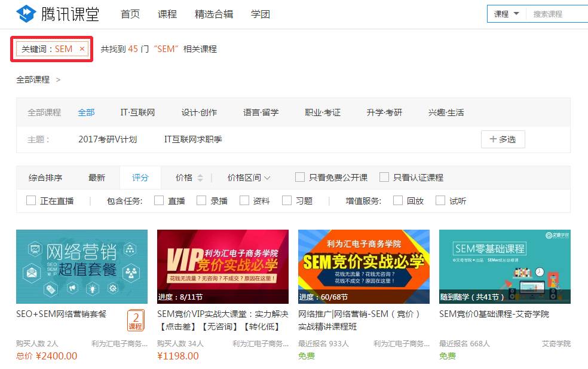Open the SEM竞价VIP实战大课堂 course title
The height and width of the screenshot is (369, 588).
tap(223, 320)
